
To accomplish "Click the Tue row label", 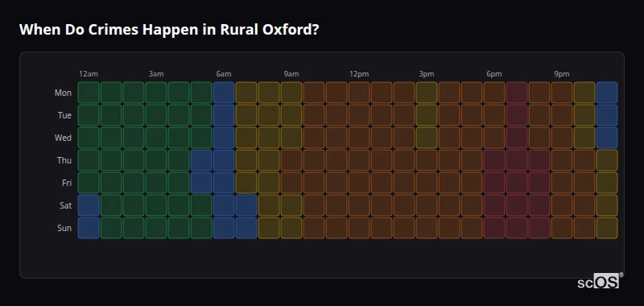I will click(64, 115).
